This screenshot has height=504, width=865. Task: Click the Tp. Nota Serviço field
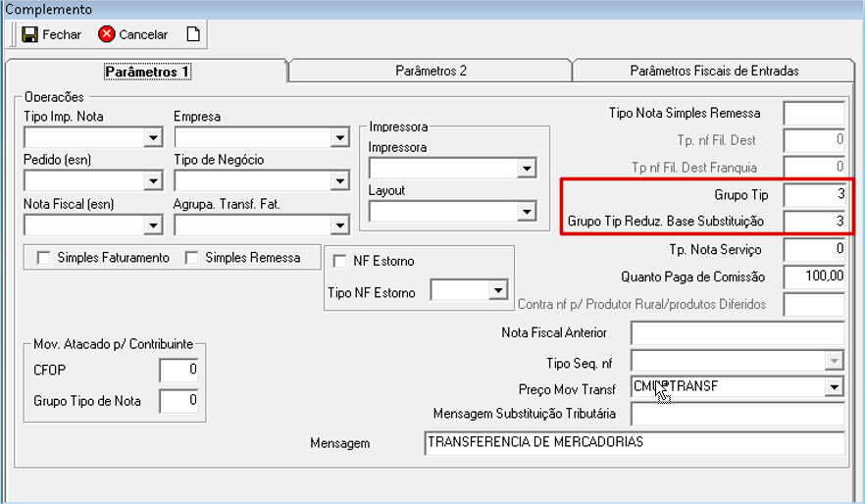(x=814, y=250)
